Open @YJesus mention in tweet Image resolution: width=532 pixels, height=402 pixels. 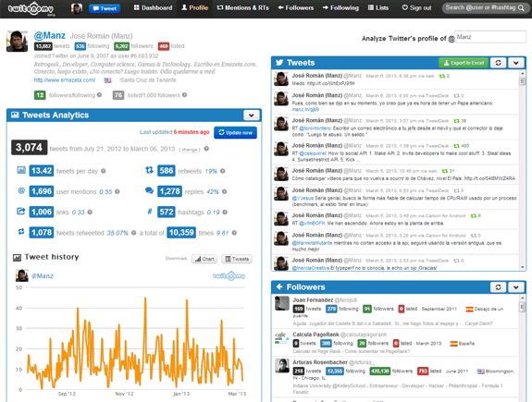[x=303, y=199]
